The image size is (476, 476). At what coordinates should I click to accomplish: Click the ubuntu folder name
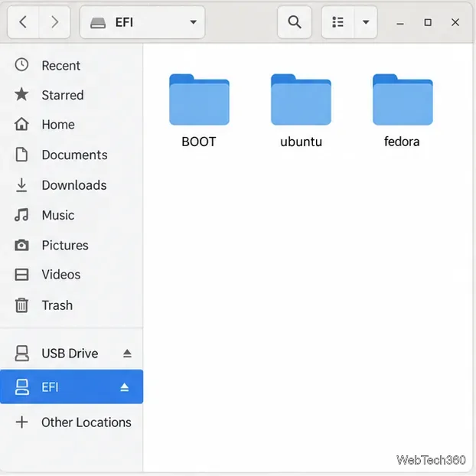[x=302, y=142]
